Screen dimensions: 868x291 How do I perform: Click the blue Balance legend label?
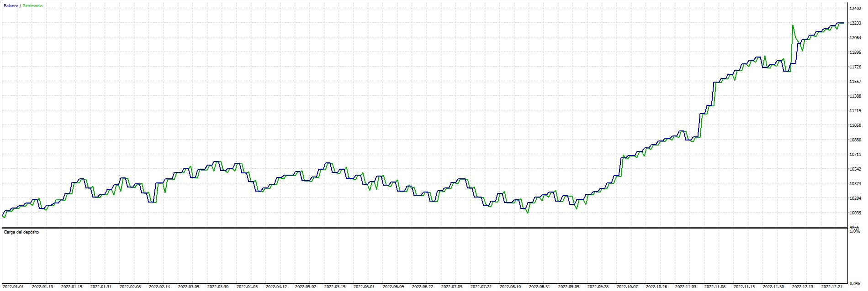(11, 6)
